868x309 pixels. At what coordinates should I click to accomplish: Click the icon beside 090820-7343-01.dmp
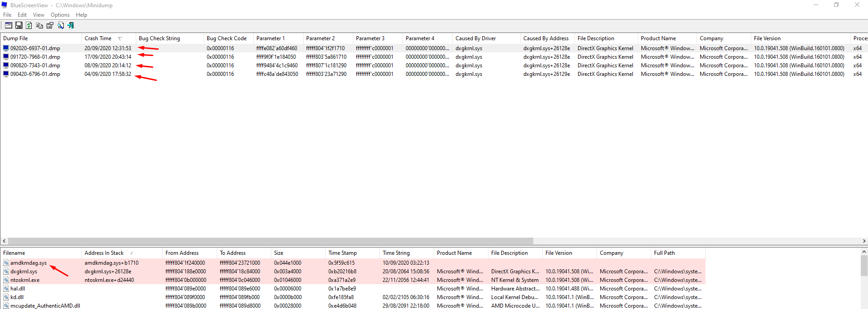point(6,65)
